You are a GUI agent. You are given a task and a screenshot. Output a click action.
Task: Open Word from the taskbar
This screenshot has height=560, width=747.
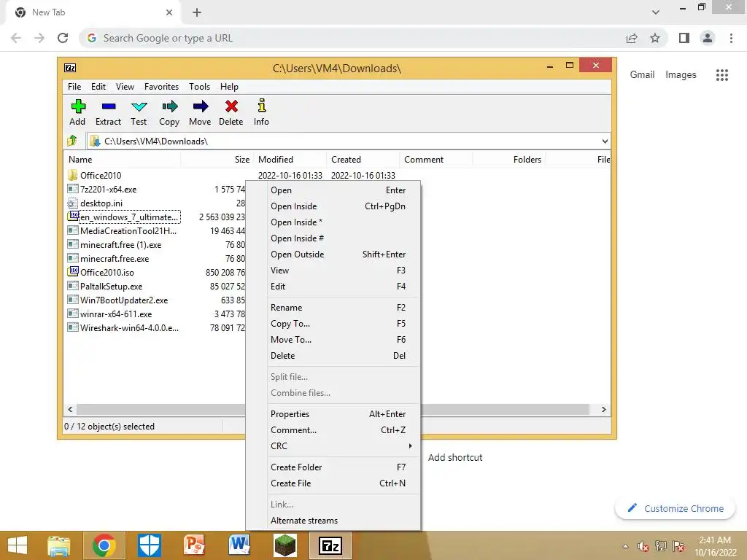click(239, 545)
